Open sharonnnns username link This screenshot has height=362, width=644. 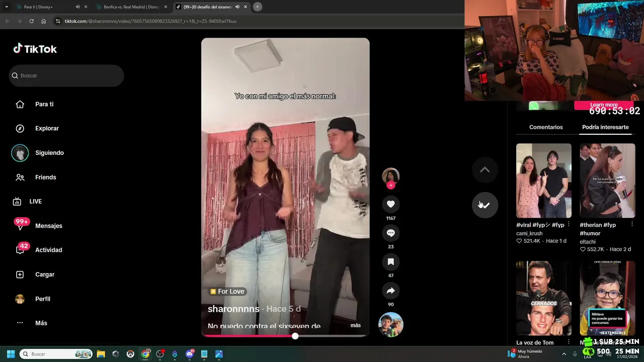(x=233, y=309)
